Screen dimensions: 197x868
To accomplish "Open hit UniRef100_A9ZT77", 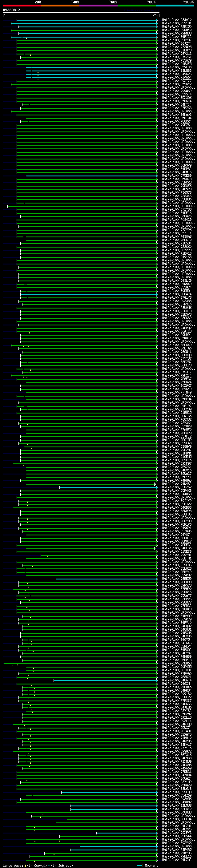I will pyautogui.click(x=177, y=81).
